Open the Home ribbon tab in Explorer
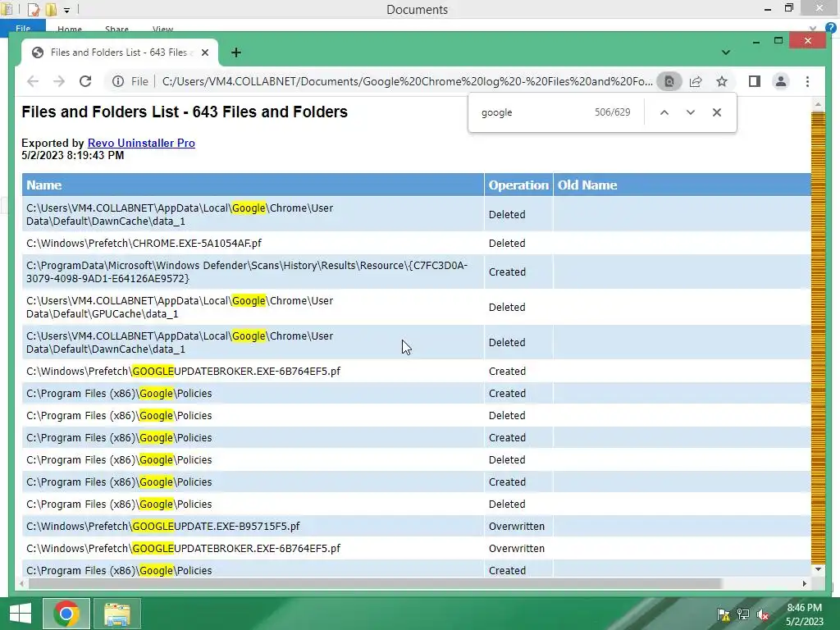Screen dimensions: 840x630 [70, 29]
